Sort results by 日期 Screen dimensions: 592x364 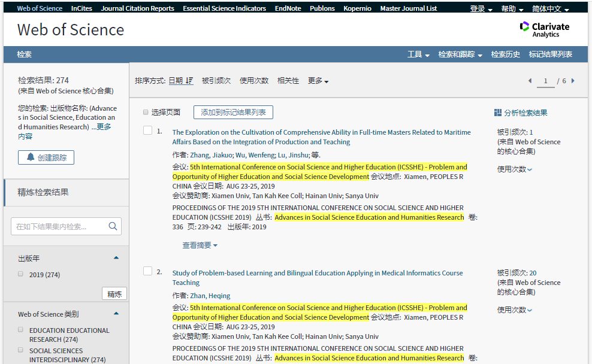176,81
